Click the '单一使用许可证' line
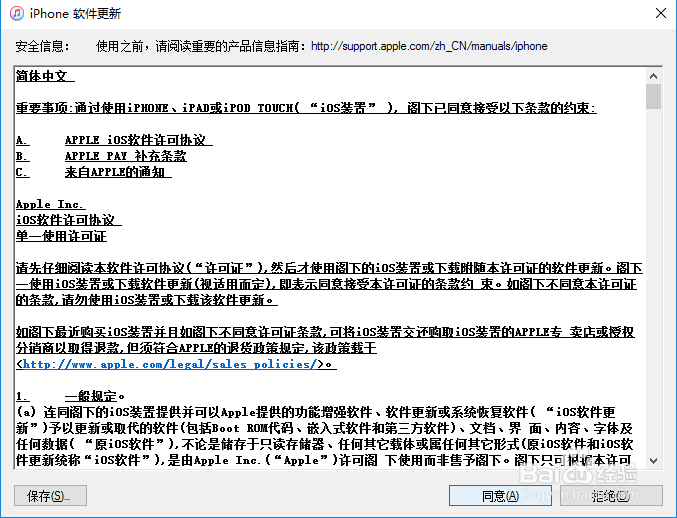Image resolution: width=677 pixels, height=518 pixels. tap(61, 236)
